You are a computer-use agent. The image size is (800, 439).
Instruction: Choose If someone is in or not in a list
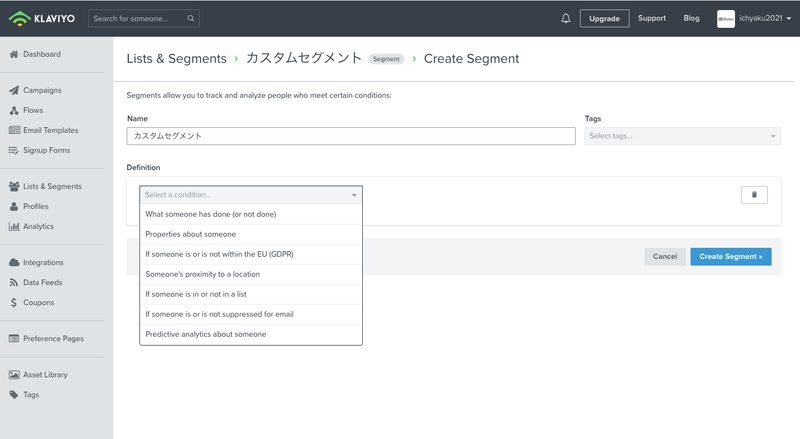coord(251,294)
